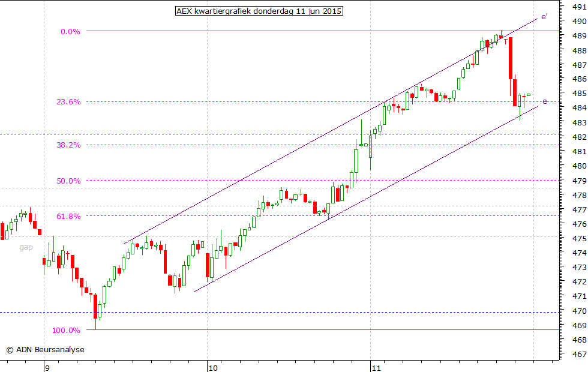This screenshot has height=372, width=588.
Task: Click the chart title AEX kwartiergrafiek
Action: 259,11
